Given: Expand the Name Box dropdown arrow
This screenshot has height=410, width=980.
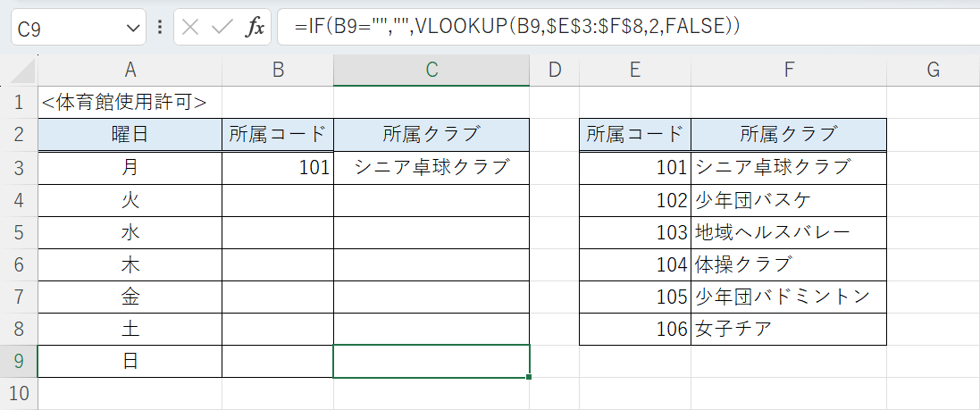Looking at the screenshot, I should 134,28.
